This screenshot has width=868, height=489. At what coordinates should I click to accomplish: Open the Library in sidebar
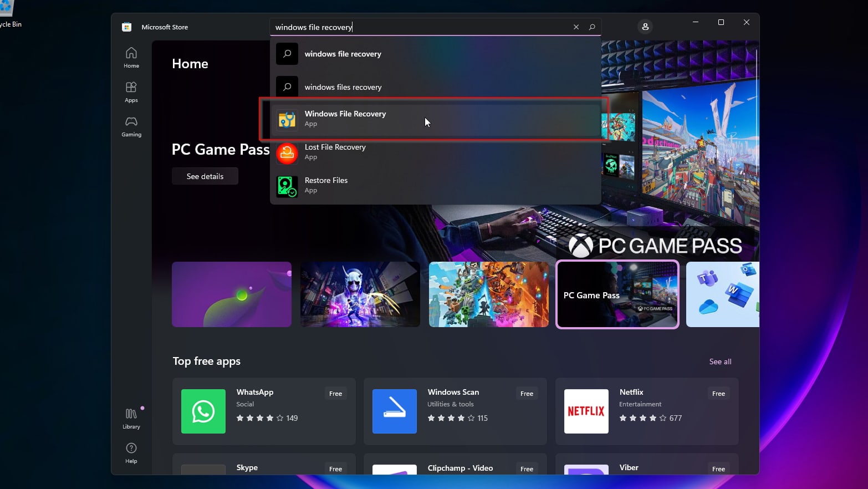(131, 419)
